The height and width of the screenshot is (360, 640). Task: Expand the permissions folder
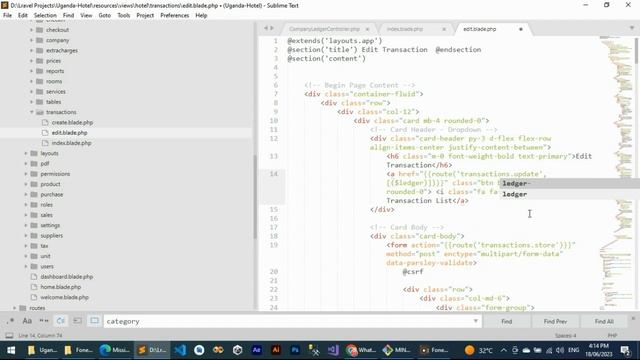[26, 174]
